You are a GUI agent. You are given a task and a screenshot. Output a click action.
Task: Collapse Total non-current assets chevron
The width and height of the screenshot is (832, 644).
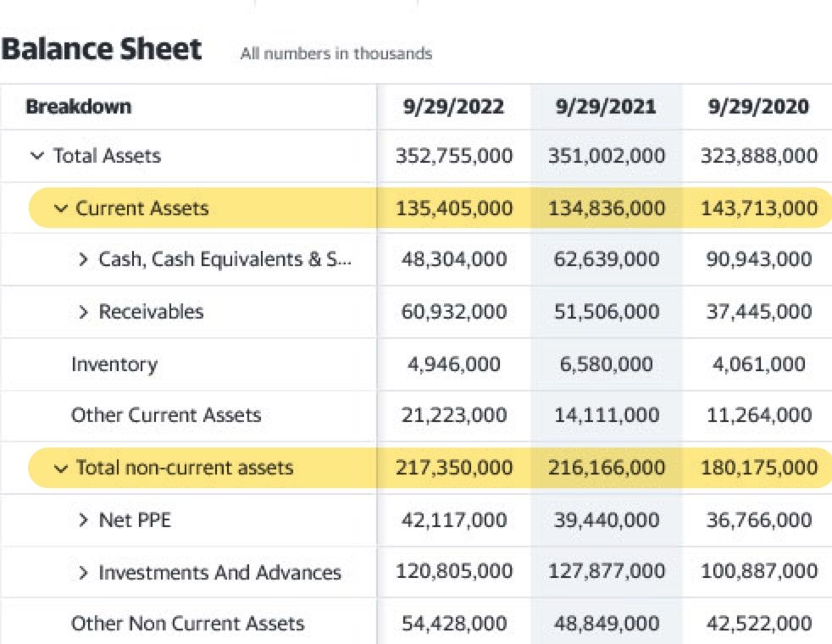click(59, 468)
